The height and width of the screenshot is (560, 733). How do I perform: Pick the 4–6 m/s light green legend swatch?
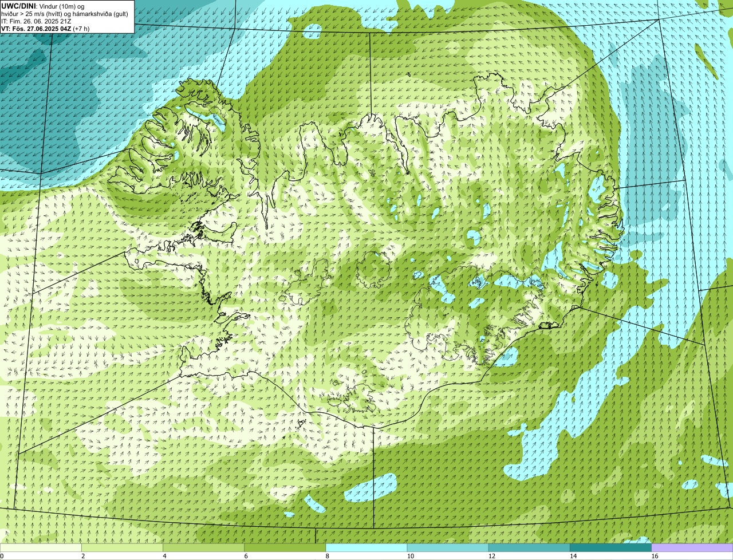[x=203, y=548]
